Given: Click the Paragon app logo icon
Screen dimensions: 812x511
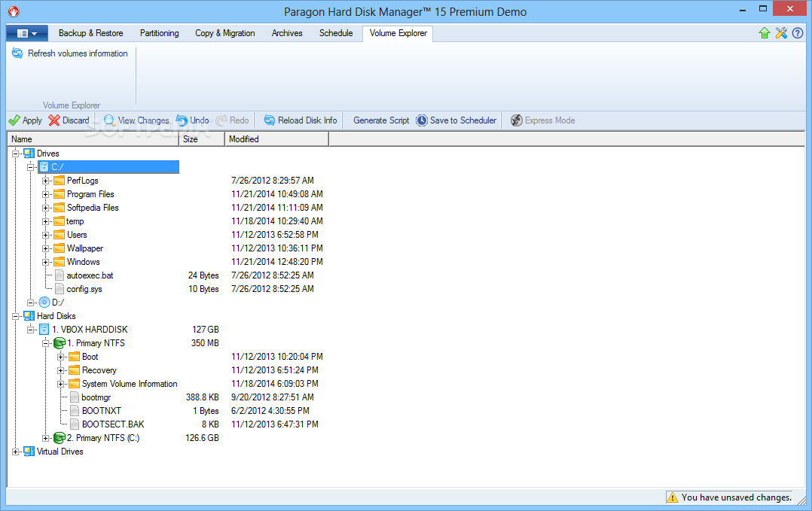Looking at the screenshot, I should [x=14, y=11].
